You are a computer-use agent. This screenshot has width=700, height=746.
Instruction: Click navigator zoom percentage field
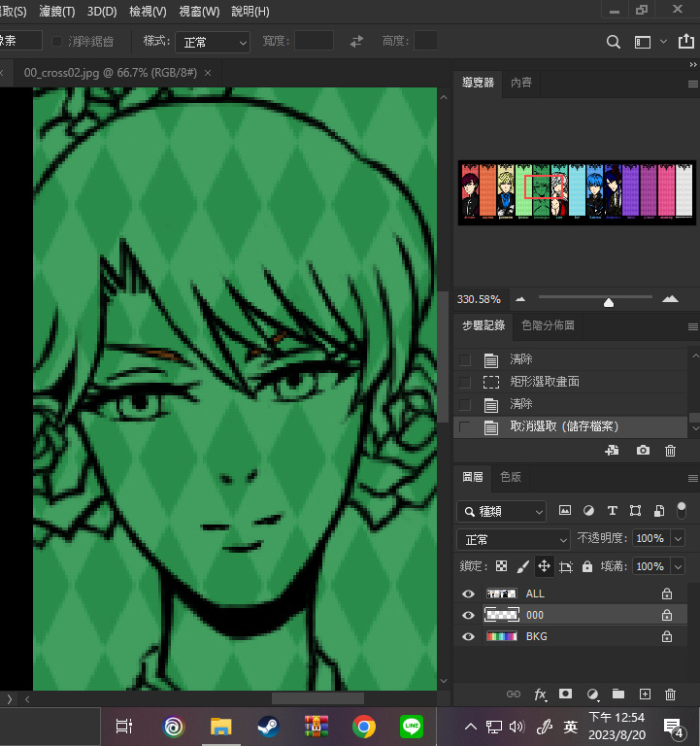pos(479,299)
